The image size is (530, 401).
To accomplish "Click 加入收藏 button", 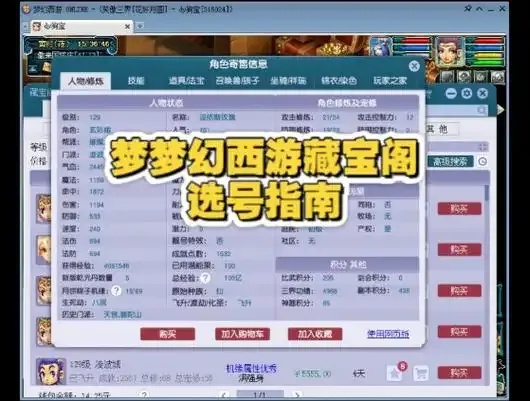I will pos(315,334).
